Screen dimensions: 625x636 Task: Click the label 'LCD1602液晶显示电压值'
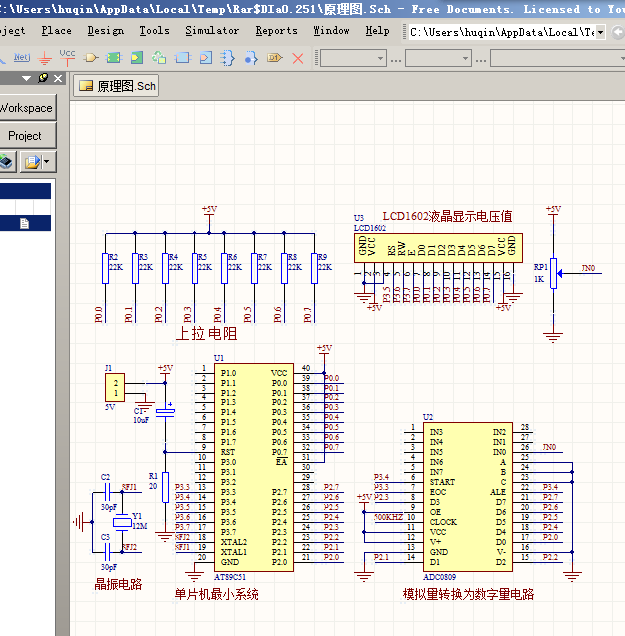pyautogui.click(x=447, y=216)
